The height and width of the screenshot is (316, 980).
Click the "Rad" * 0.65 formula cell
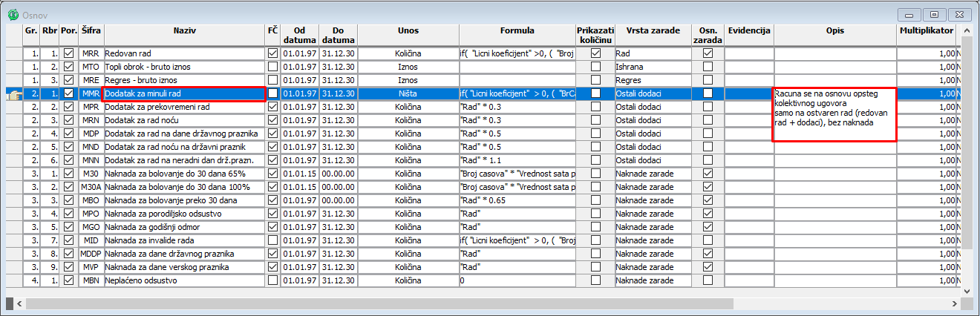pos(517,200)
